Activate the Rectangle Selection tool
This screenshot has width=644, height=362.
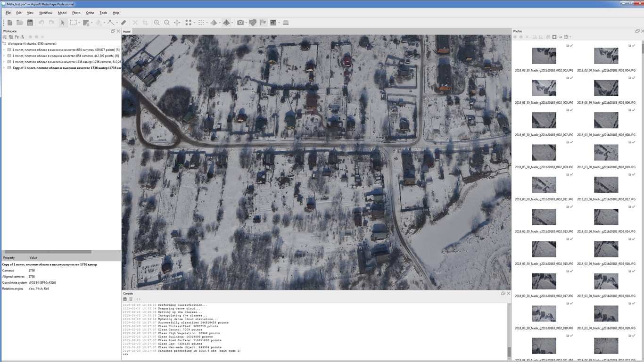coord(74,23)
